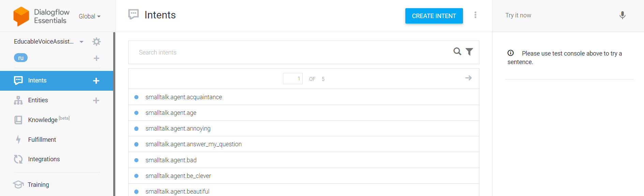The width and height of the screenshot is (644, 196).
Task: Expand the Global region dropdown
Action: click(x=90, y=16)
